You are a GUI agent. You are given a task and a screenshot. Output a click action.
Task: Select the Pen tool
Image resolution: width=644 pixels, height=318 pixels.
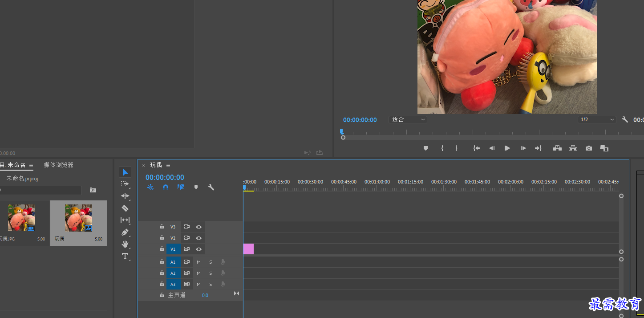click(x=125, y=232)
